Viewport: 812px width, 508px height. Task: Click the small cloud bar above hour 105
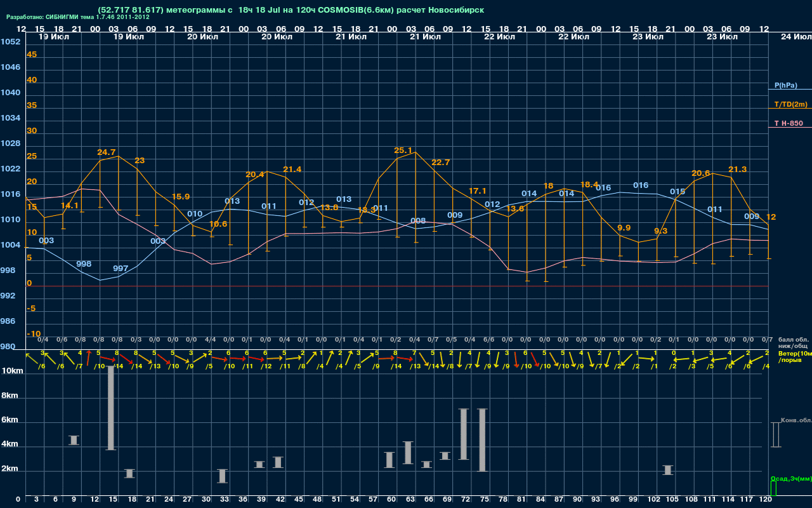pos(667,470)
